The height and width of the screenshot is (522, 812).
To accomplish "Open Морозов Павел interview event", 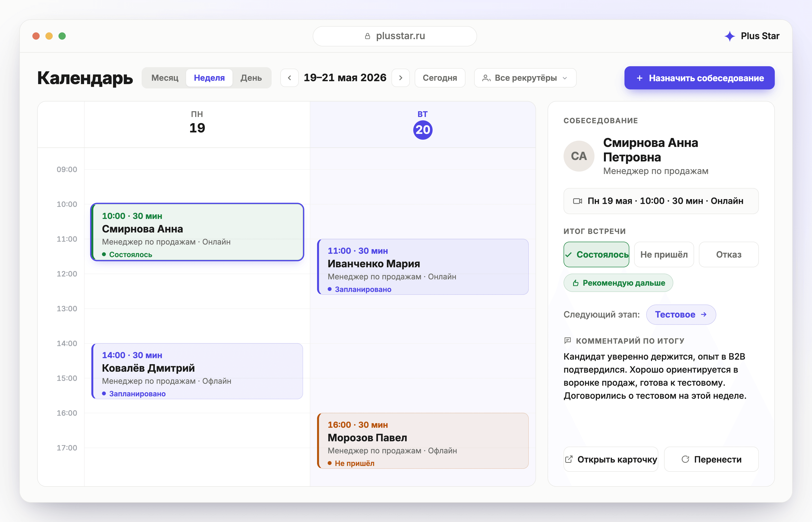I will click(x=423, y=441).
